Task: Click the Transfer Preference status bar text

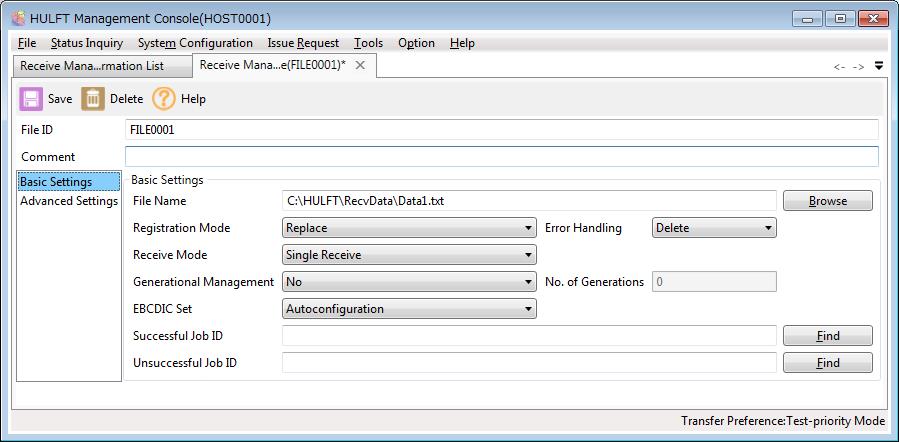Action: (x=783, y=421)
